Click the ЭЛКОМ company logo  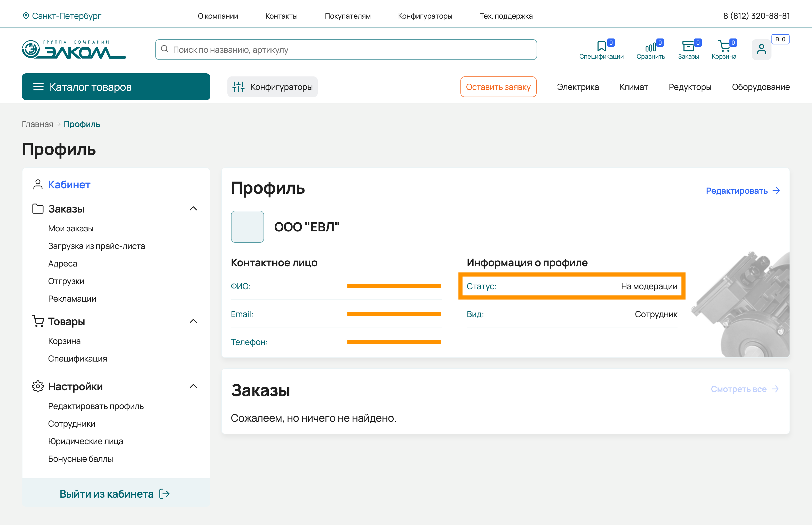[74, 50]
